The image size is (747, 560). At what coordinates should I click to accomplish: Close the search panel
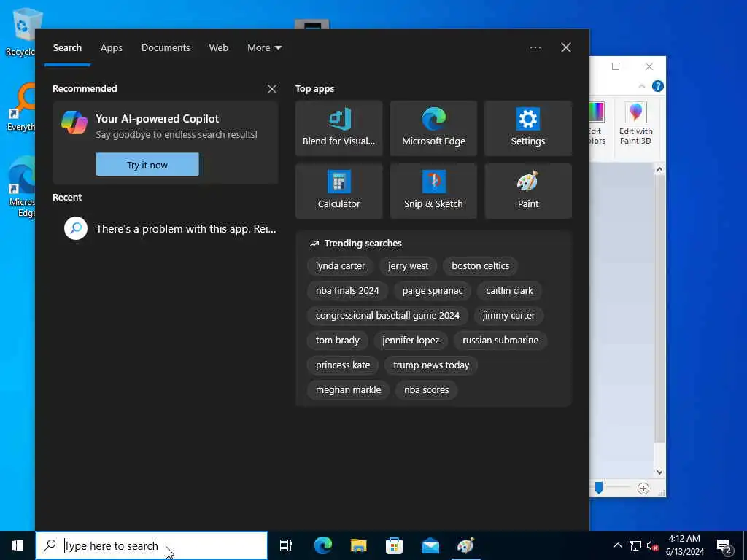(x=566, y=47)
